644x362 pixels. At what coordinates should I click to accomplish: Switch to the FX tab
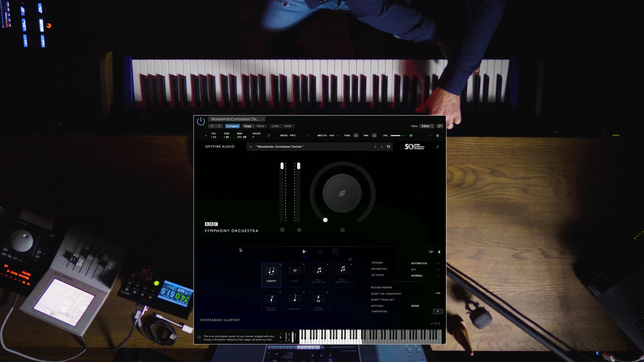click(x=335, y=251)
